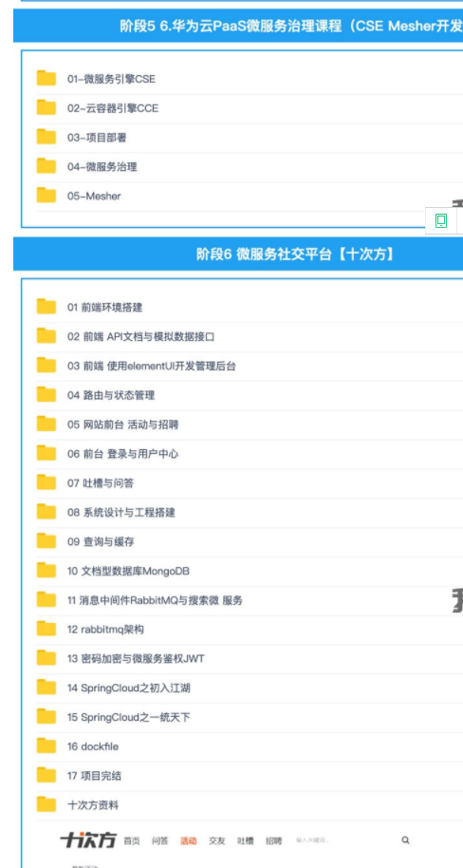Select the highlighted 活动 tab

click(188, 840)
